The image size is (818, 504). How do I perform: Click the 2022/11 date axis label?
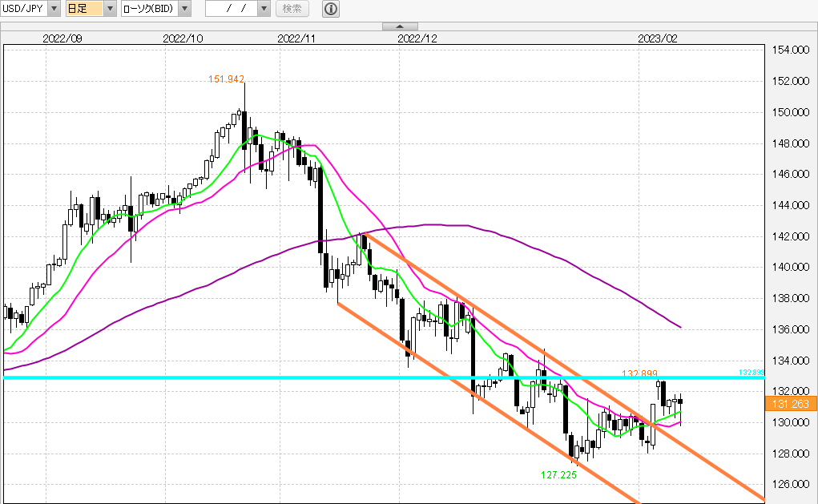296,38
